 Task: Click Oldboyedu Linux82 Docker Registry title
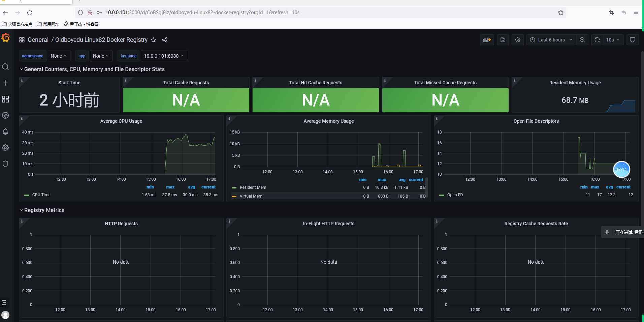tap(101, 40)
